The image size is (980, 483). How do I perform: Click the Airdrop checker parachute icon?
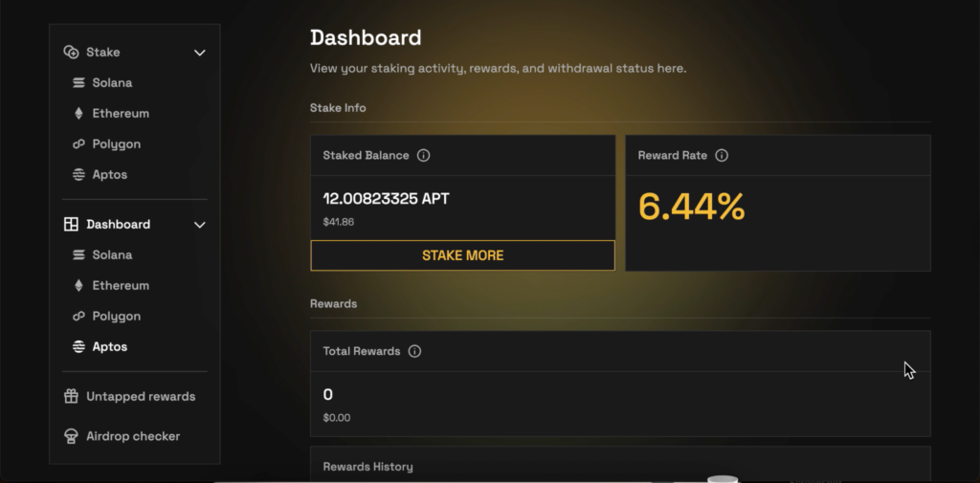click(71, 436)
